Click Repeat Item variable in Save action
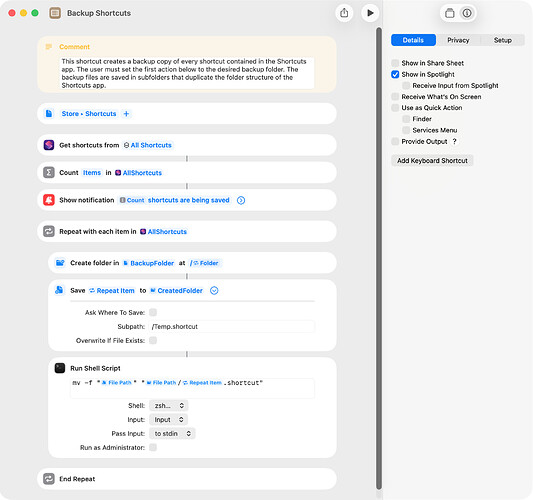Viewport: 533px width, 500px height. [x=112, y=291]
